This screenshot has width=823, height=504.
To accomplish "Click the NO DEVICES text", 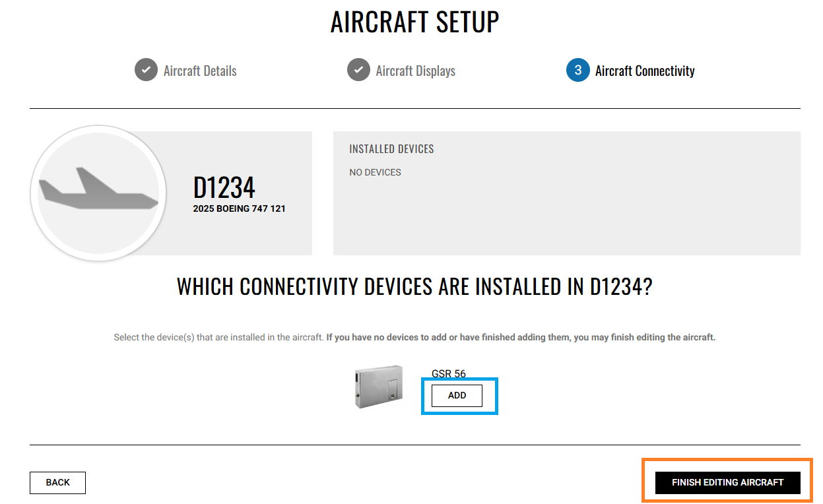I will [x=375, y=172].
